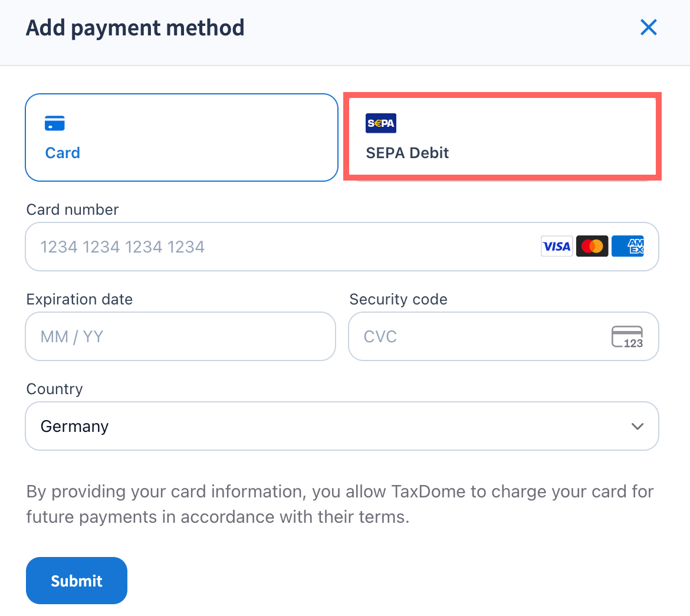Open the Country dropdown showing Germany
The image size is (690, 616).
pos(330,426)
